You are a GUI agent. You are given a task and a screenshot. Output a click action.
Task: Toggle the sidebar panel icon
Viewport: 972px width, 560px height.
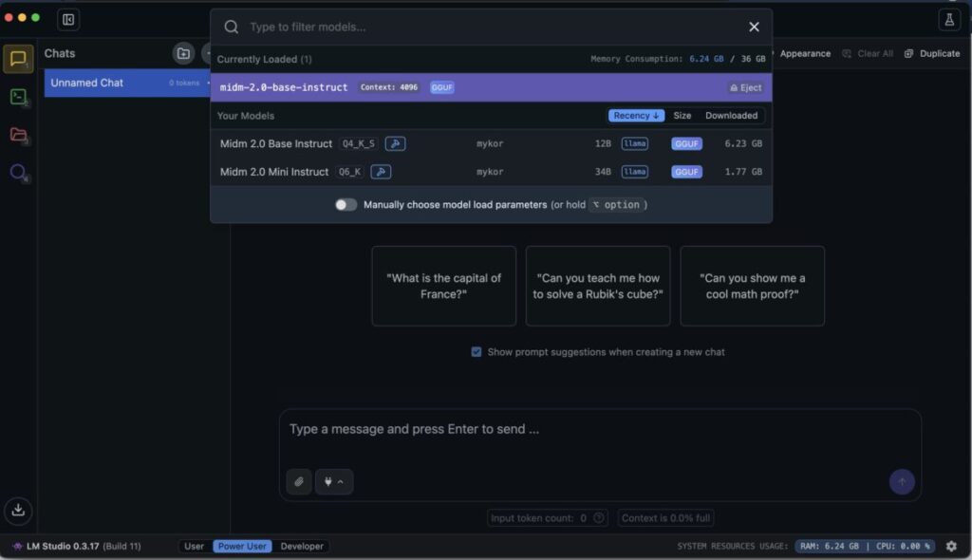coord(68,20)
